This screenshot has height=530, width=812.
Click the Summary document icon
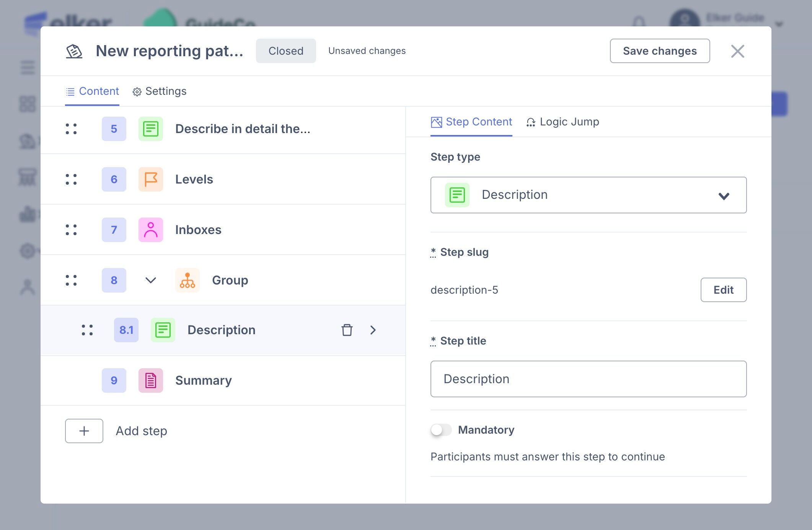point(150,380)
